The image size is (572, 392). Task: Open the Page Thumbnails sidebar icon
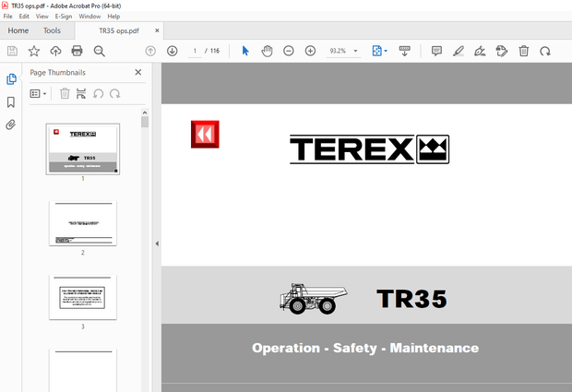pyautogui.click(x=11, y=79)
